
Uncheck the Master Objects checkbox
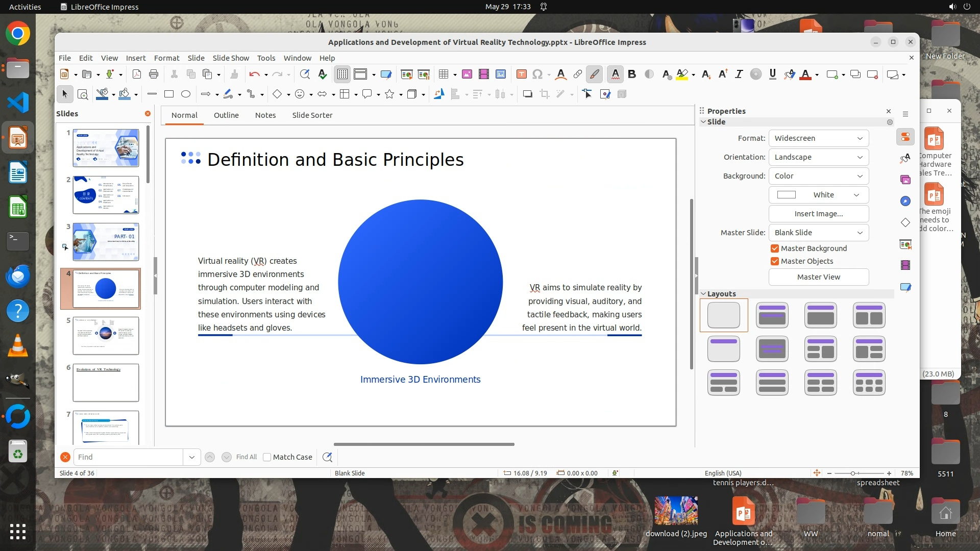point(775,261)
